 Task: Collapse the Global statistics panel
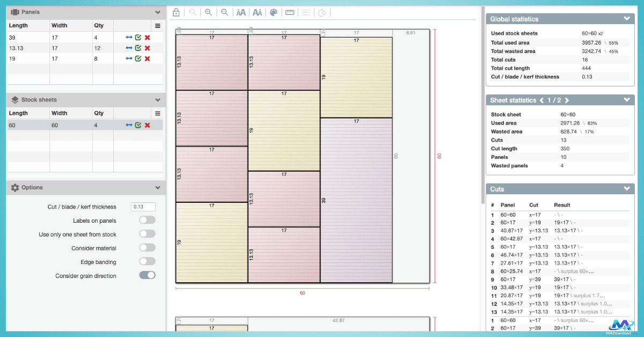[627, 19]
